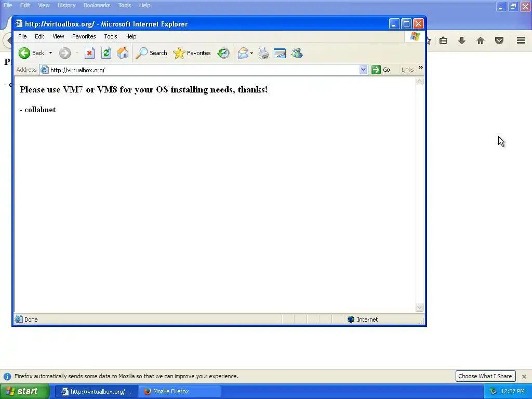
Task: Open the File menu in Internet Explorer
Action: point(22,36)
